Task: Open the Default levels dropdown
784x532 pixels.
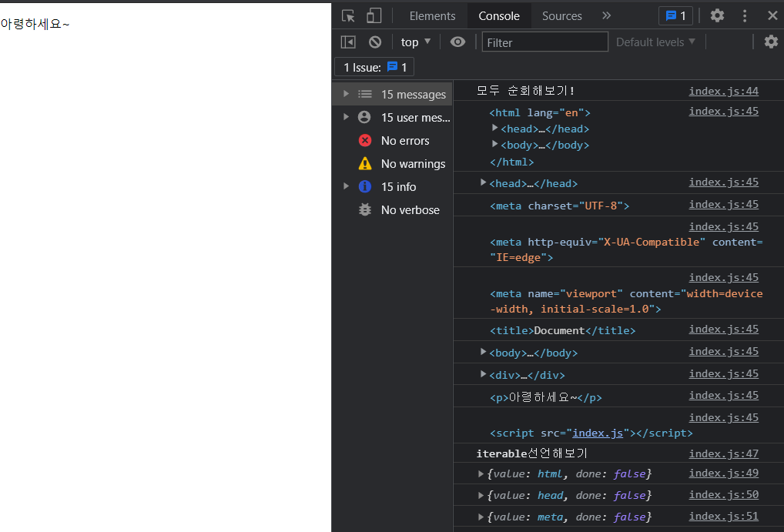Action: click(x=655, y=42)
